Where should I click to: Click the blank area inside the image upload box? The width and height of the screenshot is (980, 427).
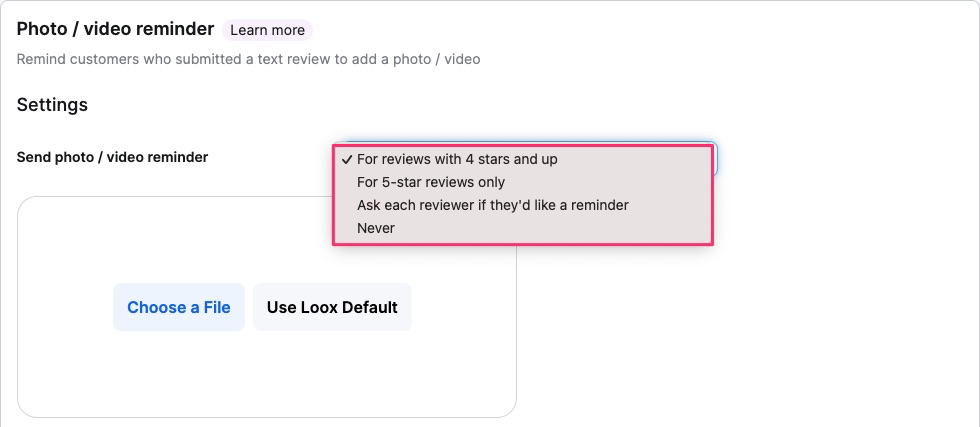pyautogui.click(x=267, y=375)
